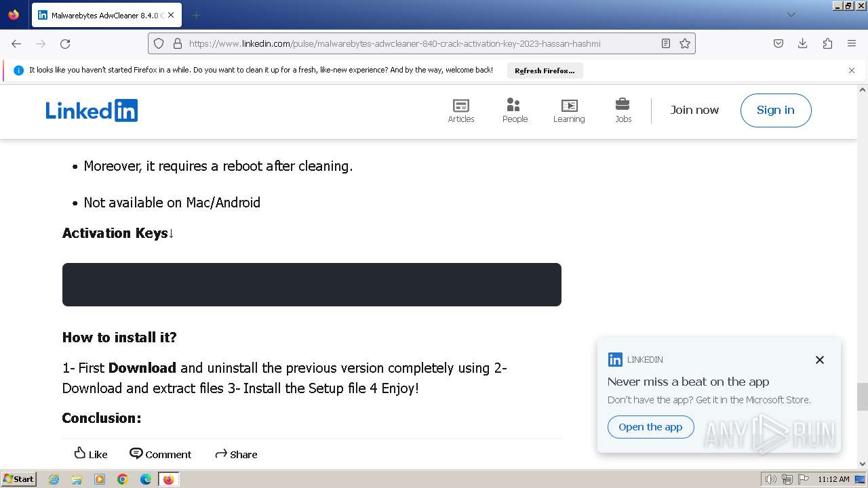
Task: Click the dark Activation Keys code block
Action: tap(312, 285)
